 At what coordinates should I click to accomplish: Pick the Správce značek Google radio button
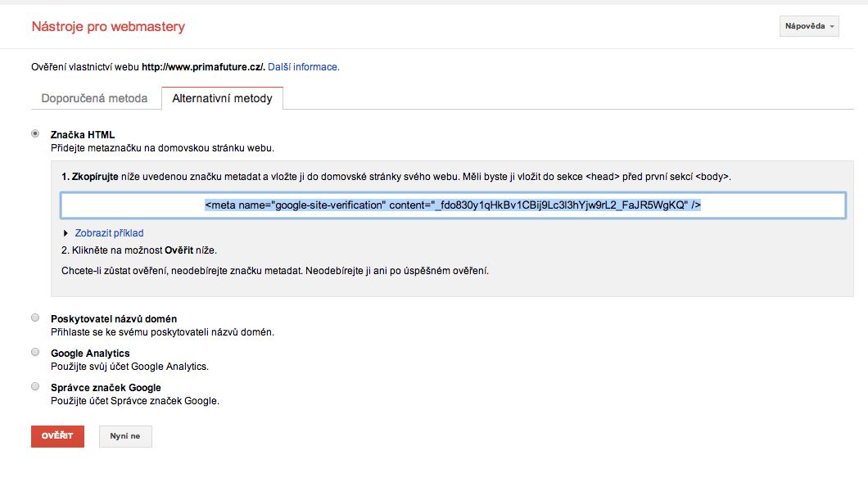click(35, 386)
